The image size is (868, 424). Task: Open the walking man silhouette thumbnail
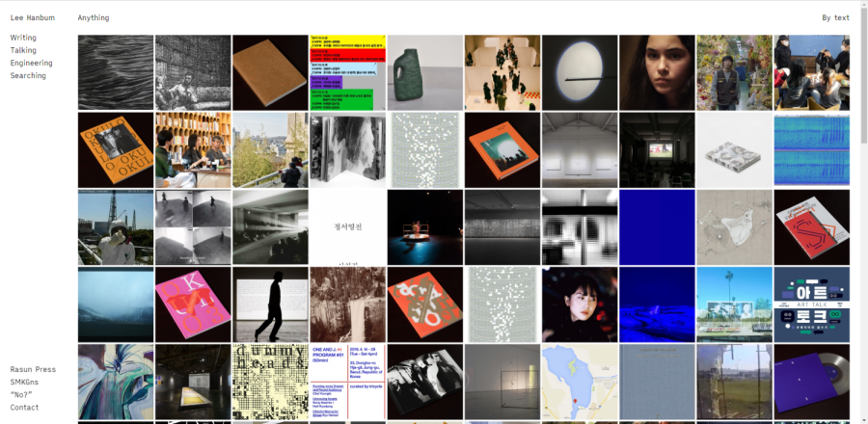point(270,305)
